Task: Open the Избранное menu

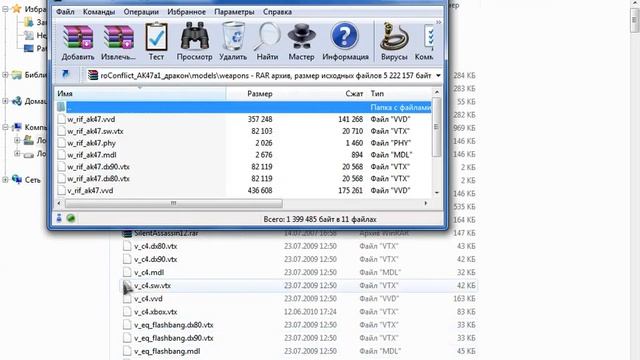Action: pyautogui.click(x=187, y=12)
